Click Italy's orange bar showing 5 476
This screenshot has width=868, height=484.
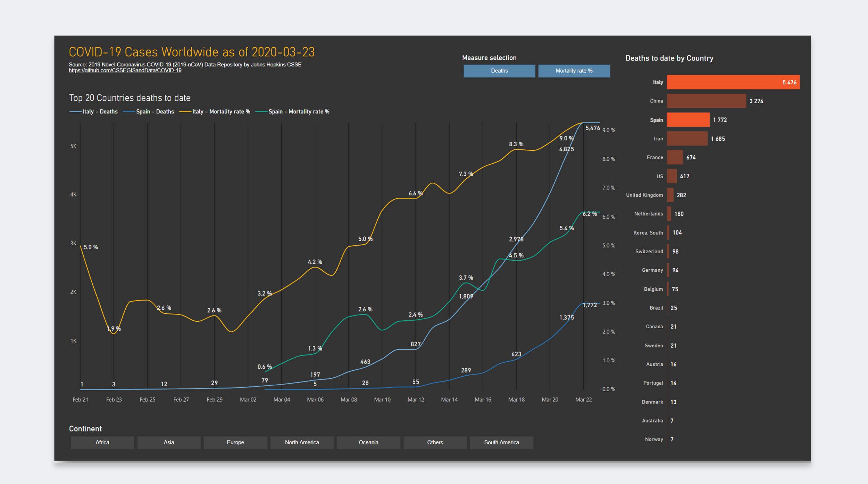733,82
